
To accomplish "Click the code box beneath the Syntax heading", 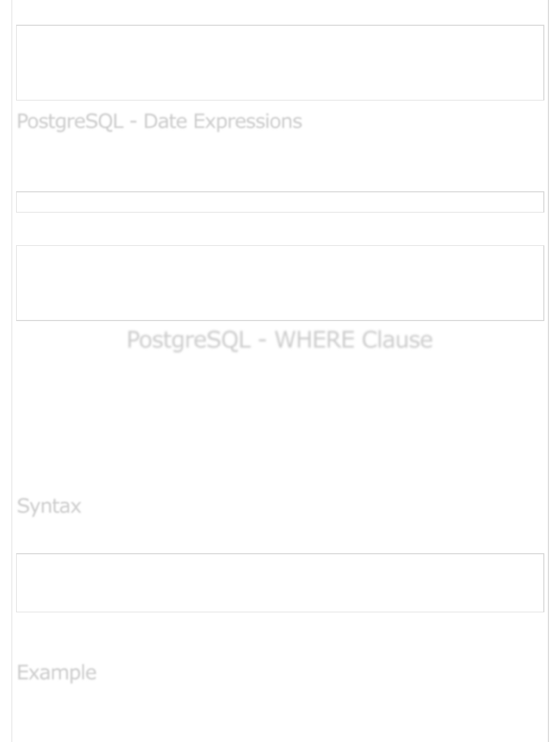I will 280,582.
